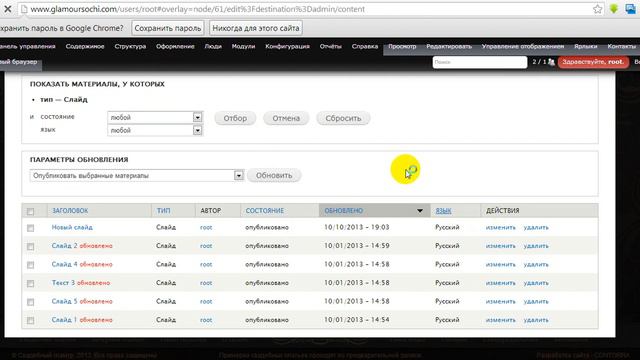Check the box for Новый слайд row
Screen dimensions: 640x360
pos(30,228)
